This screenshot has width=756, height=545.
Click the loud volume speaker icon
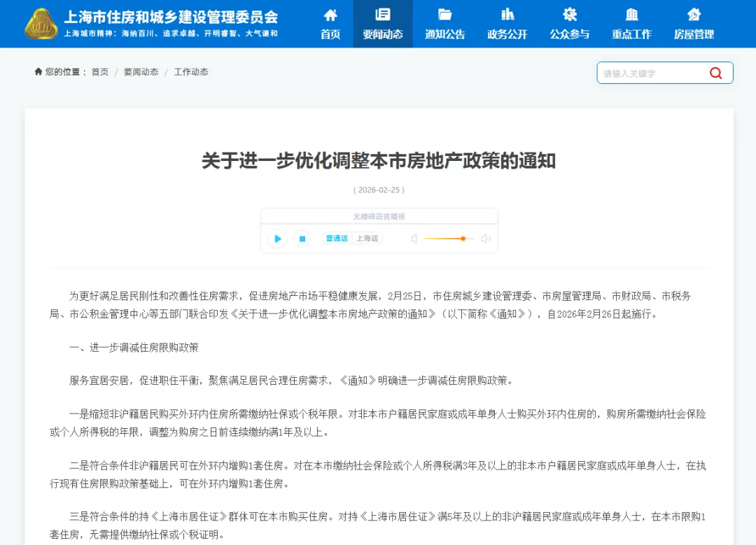point(486,239)
